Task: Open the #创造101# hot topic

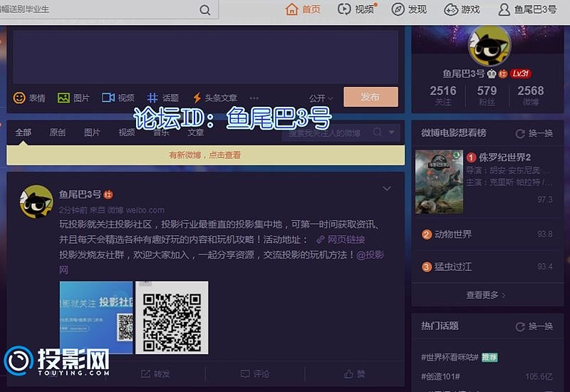Action: (440, 376)
